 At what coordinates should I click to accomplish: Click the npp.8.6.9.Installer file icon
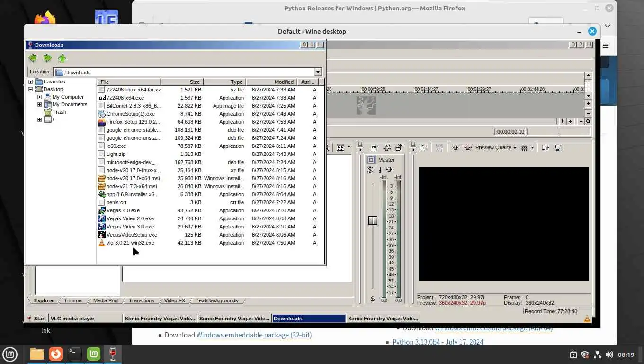tap(101, 194)
